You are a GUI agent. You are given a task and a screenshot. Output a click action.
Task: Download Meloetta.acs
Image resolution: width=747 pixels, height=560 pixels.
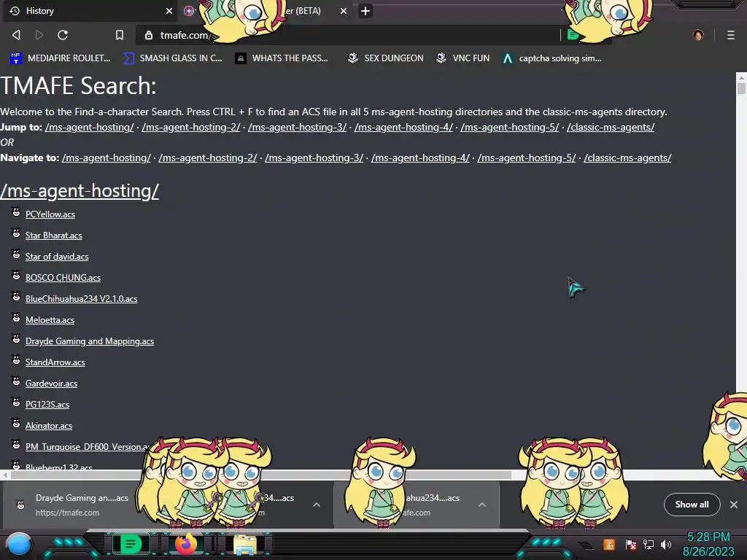pyautogui.click(x=50, y=320)
